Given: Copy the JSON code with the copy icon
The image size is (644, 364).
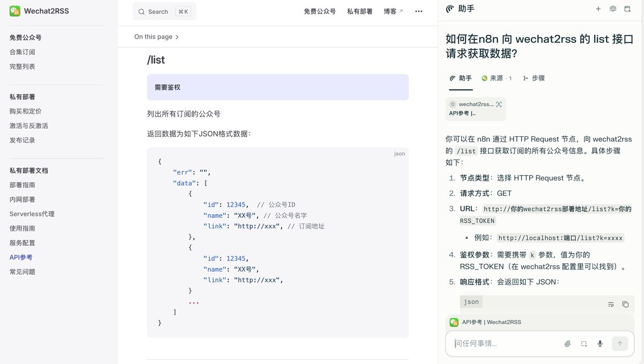Looking at the screenshot, I should (x=625, y=304).
